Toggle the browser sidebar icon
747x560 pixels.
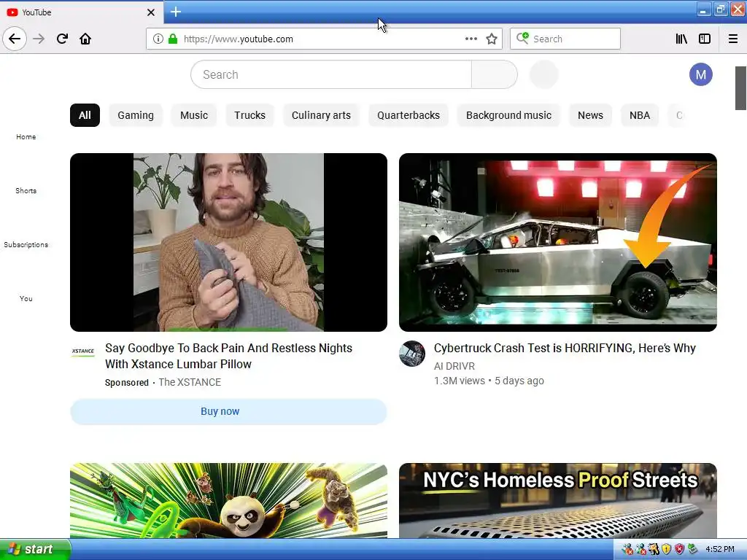tap(705, 39)
